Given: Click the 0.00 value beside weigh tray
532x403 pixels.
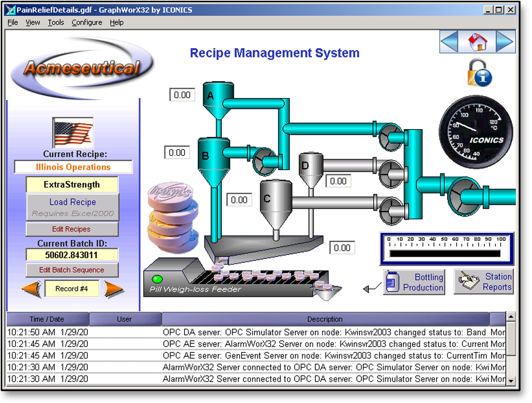Looking at the screenshot, I should 342,248.
